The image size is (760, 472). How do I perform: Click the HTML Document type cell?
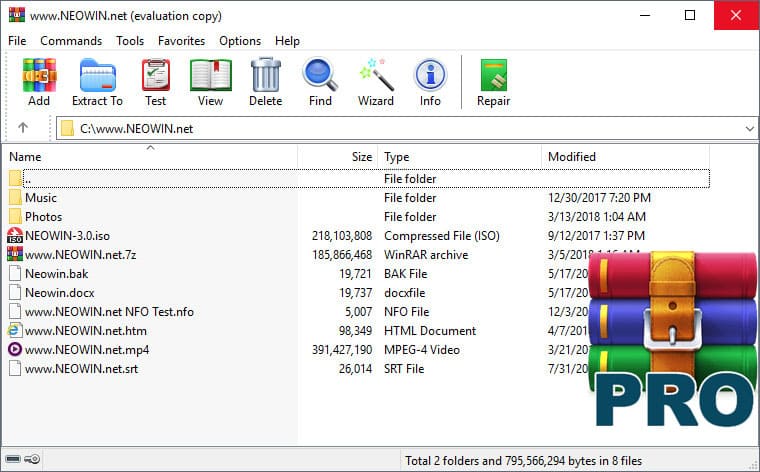pyautogui.click(x=430, y=330)
